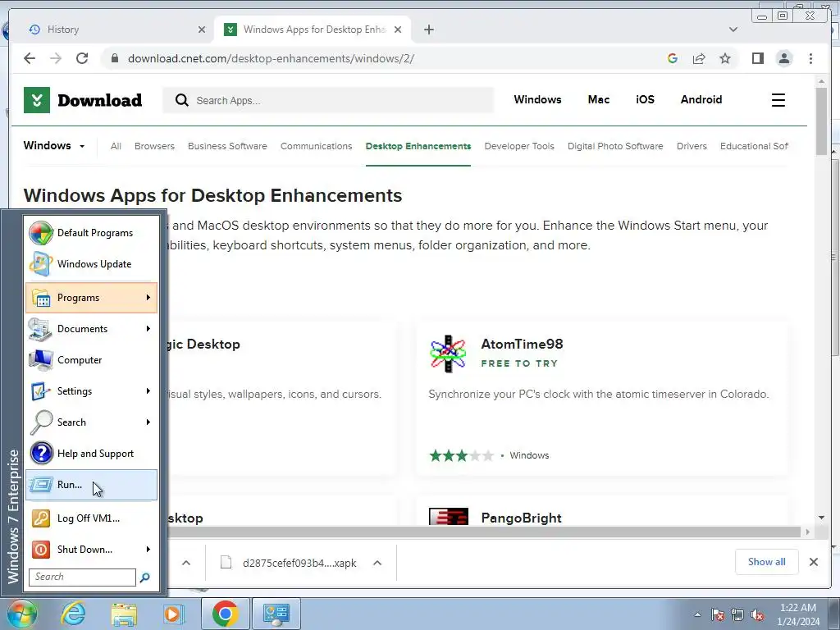Expand the Documents submenu
The width and height of the screenshot is (840, 630).
point(92,329)
